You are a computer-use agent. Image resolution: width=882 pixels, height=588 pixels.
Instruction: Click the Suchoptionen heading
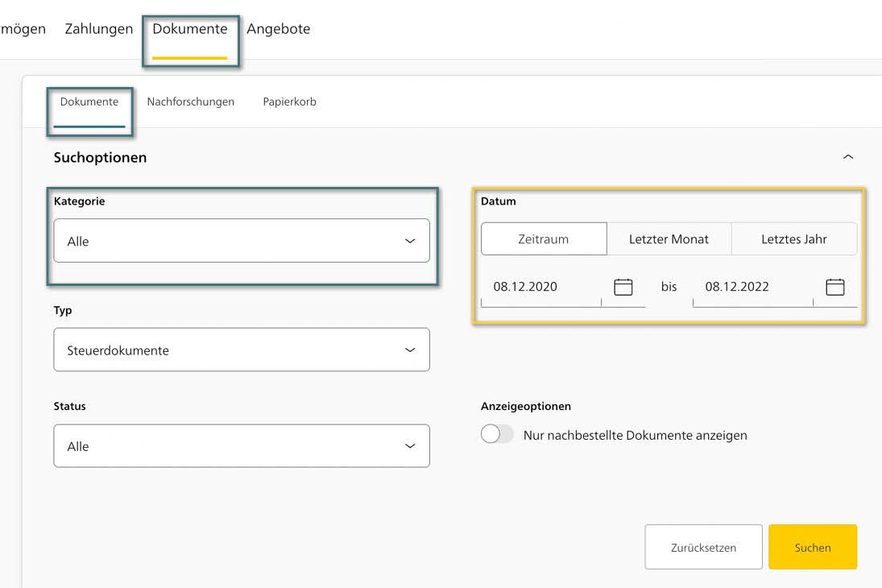pos(100,158)
